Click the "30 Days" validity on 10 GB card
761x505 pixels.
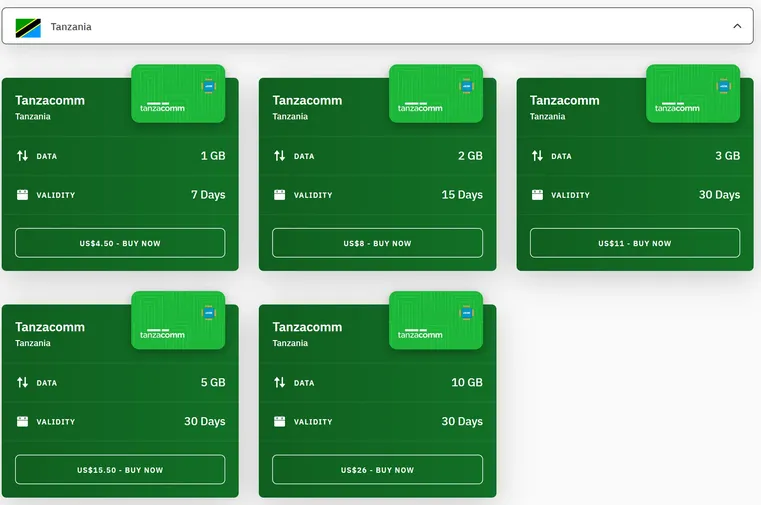pos(462,421)
